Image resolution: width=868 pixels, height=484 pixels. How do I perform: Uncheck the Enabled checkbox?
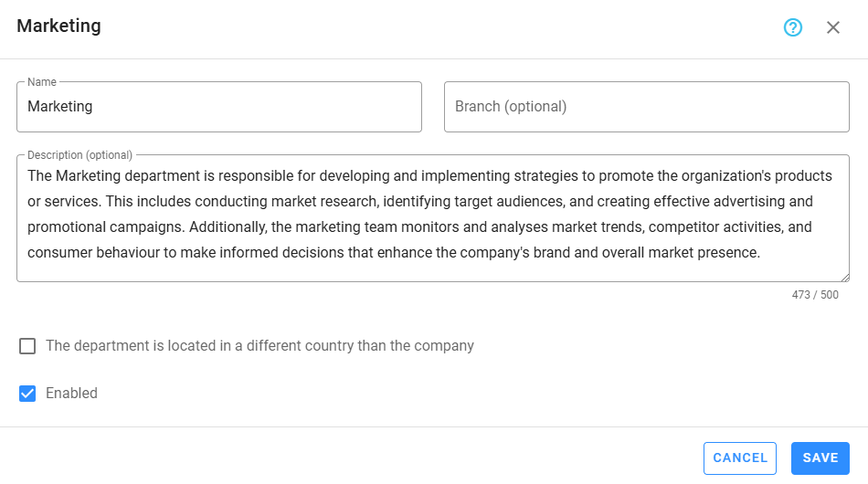click(27, 394)
